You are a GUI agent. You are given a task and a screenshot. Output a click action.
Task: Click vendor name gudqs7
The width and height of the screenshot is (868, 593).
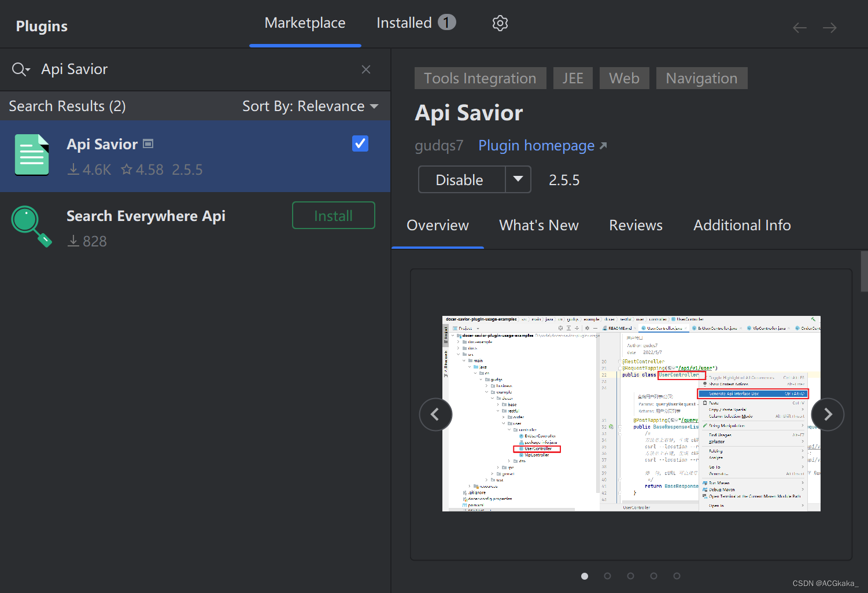pos(439,146)
